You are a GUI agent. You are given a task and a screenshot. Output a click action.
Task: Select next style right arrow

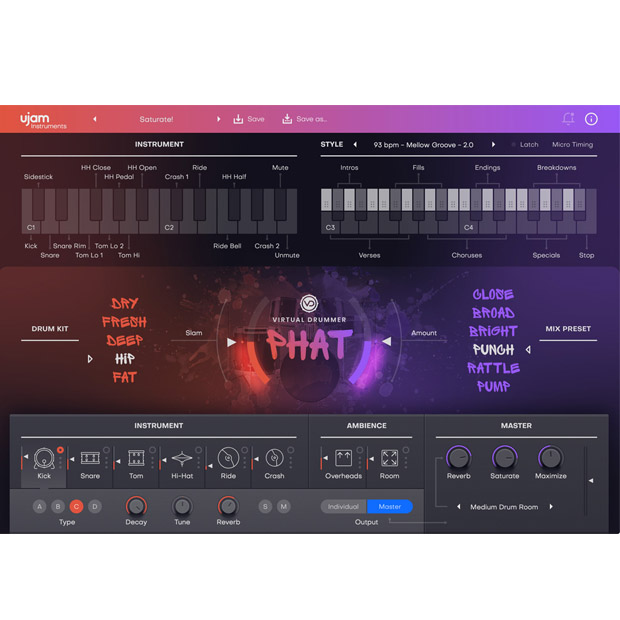point(493,145)
